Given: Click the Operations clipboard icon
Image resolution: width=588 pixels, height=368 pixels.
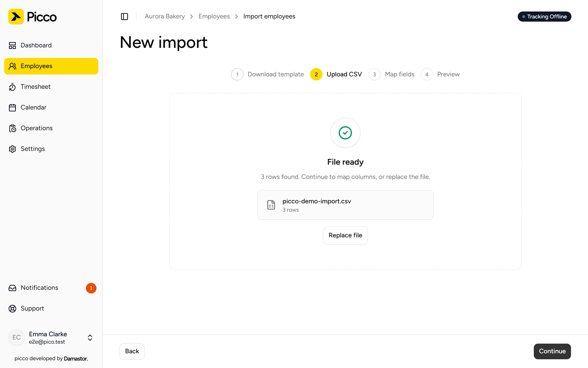Looking at the screenshot, I should 12,128.
